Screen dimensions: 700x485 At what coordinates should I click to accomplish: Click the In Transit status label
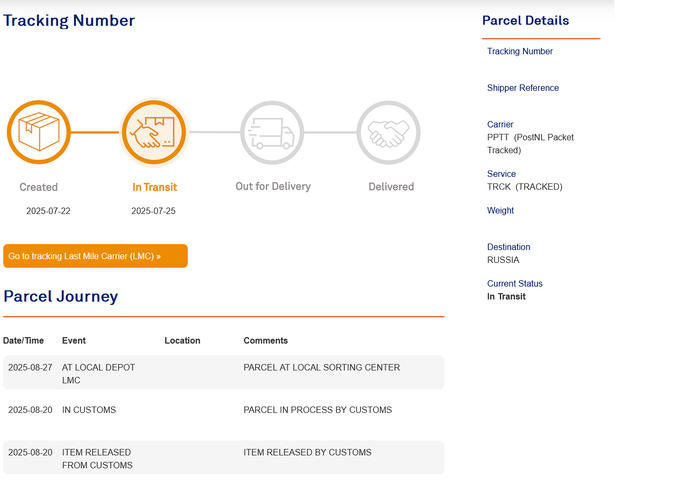154,187
